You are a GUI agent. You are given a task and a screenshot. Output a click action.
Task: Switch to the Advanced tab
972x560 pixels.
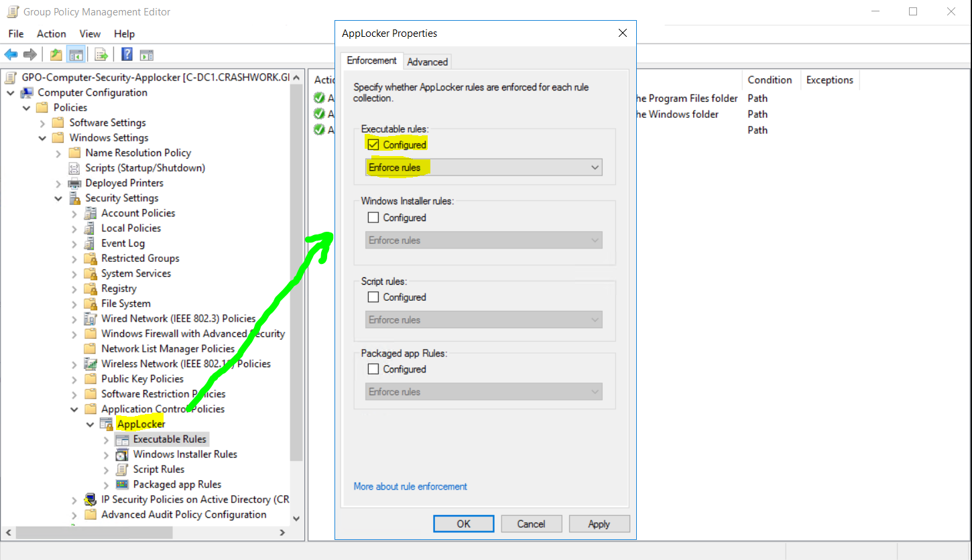428,62
